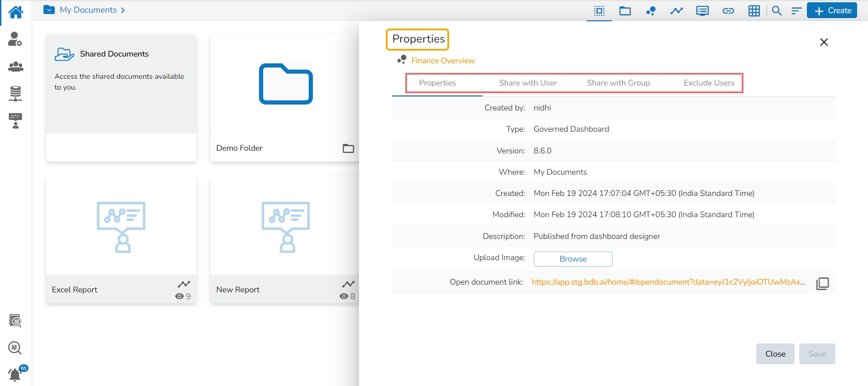Open the sort options icon

796,11
